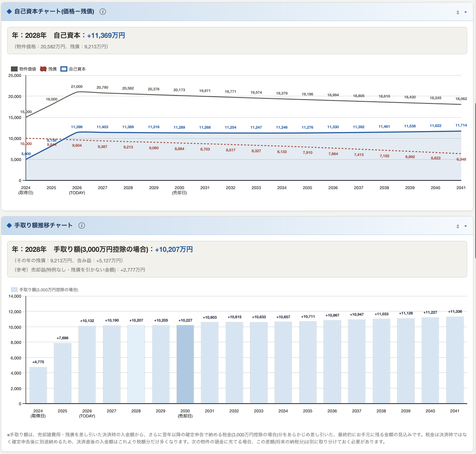Click the 21,000 property value data label
This screenshot has width=476, height=454.
tap(77, 87)
